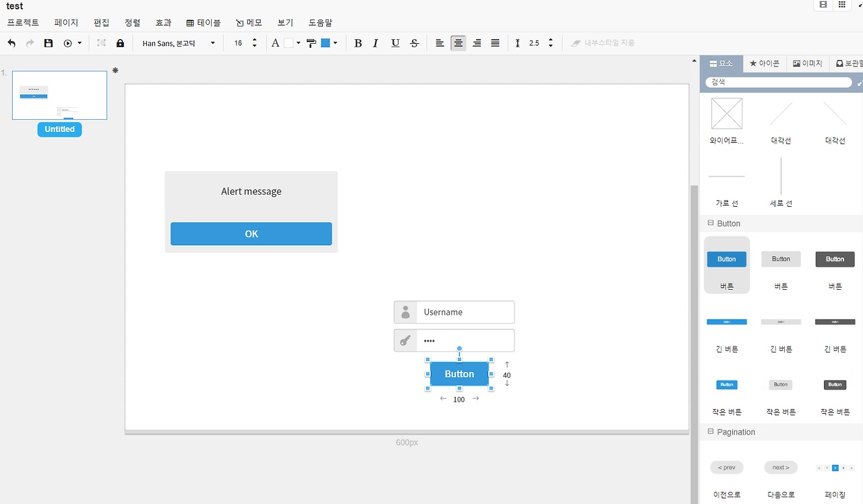This screenshot has width=863, height=504.
Task: Click the Untitled page name label
Action: click(59, 129)
